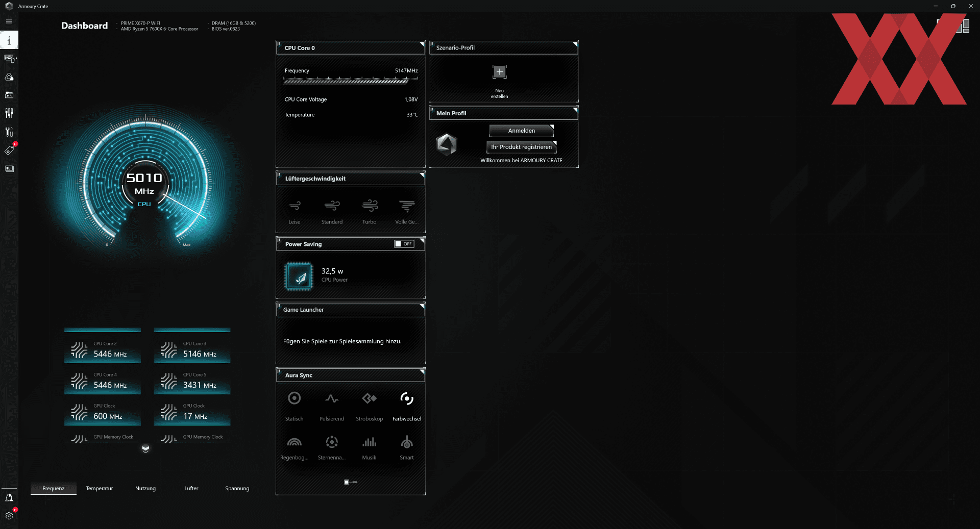This screenshot has width=980, height=529.
Task: Choose the Smart Aura lighting effect
Action: click(407, 447)
